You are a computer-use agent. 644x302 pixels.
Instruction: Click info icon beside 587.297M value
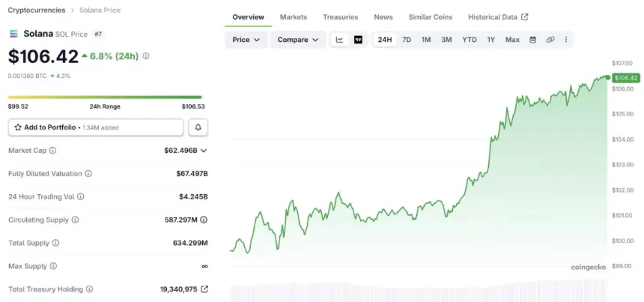204,220
